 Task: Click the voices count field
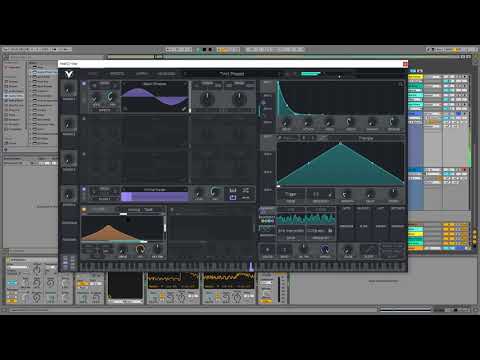pos(267,250)
